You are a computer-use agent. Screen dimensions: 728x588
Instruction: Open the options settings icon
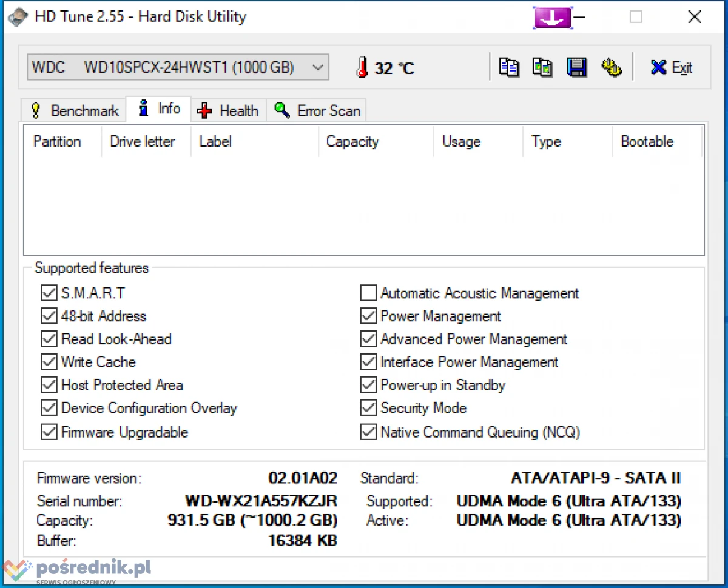click(x=611, y=67)
